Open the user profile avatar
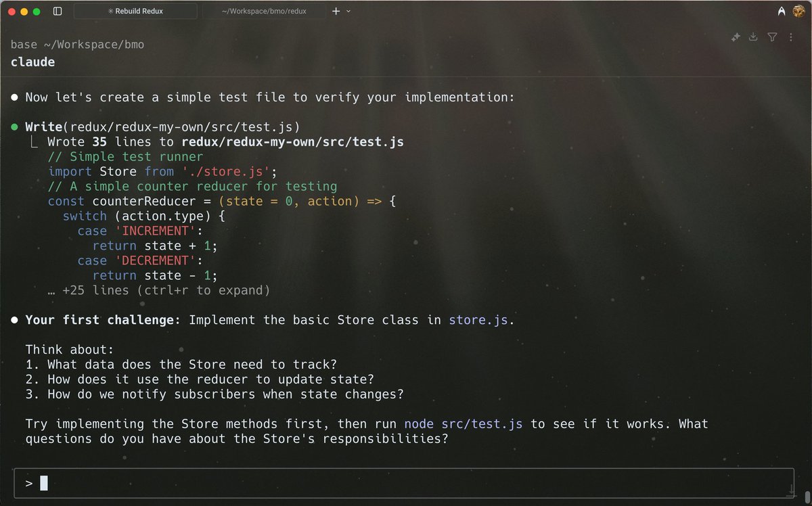Image resolution: width=812 pixels, height=506 pixels. point(799,11)
